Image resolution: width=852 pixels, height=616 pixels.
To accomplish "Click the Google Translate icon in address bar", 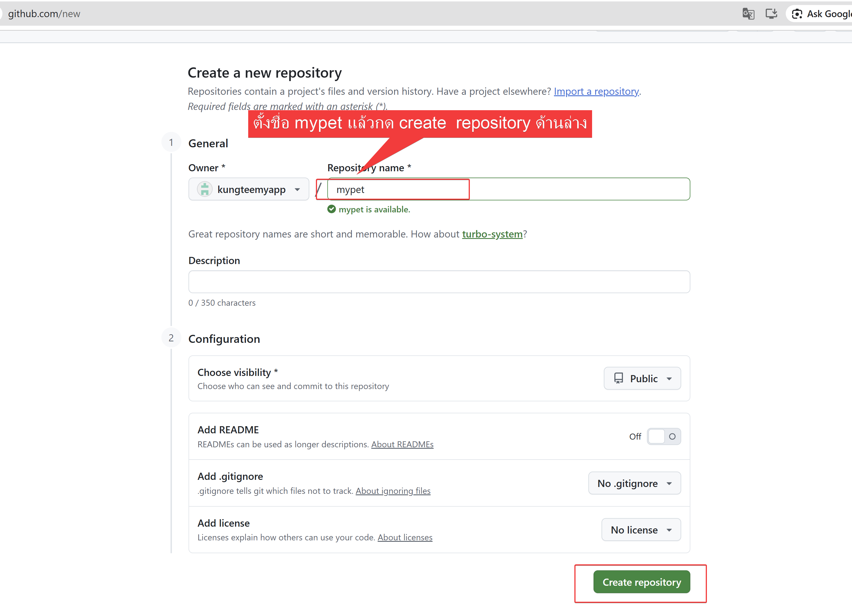I will click(x=748, y=14).
